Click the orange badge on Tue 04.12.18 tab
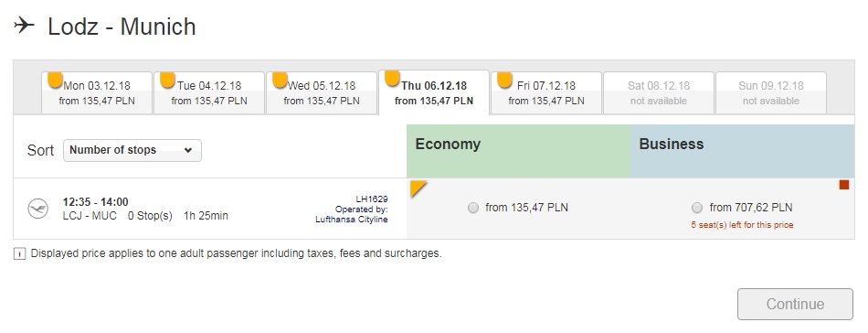This screenshot has height=333, width=868. (168, 81)
